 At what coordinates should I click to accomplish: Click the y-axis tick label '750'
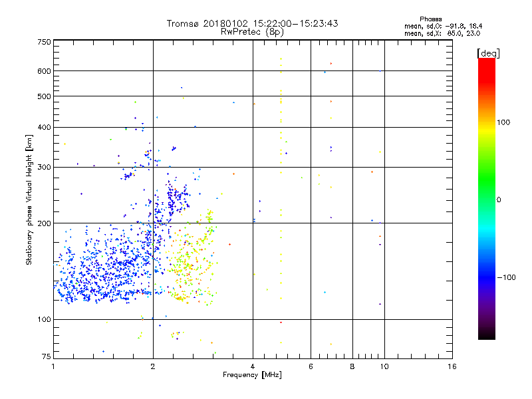pos(44,42)
